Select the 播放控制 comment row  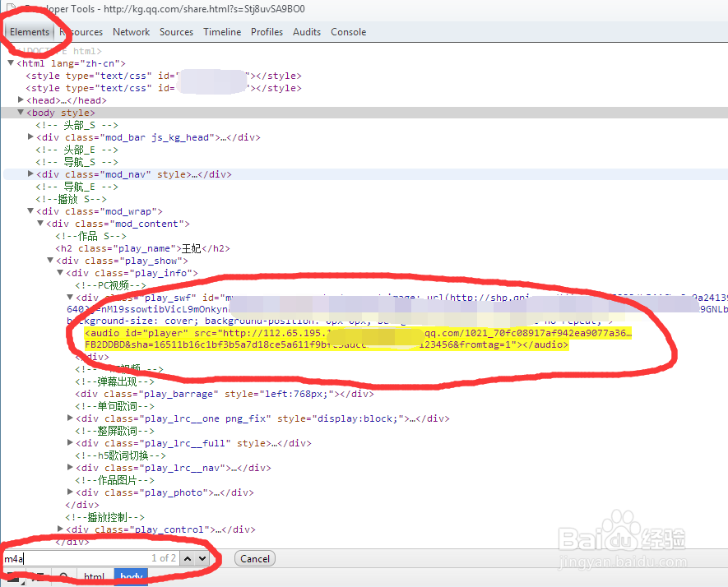click(x=105, y=517)
